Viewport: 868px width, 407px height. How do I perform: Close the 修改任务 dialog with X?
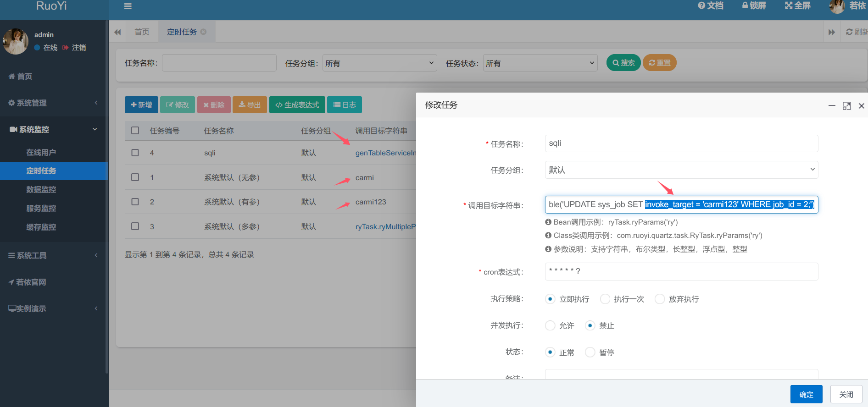862,106
